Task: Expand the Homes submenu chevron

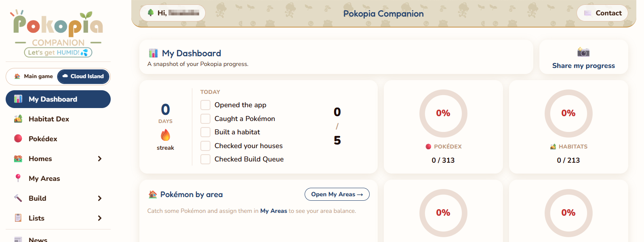Action: click(99, 159)
